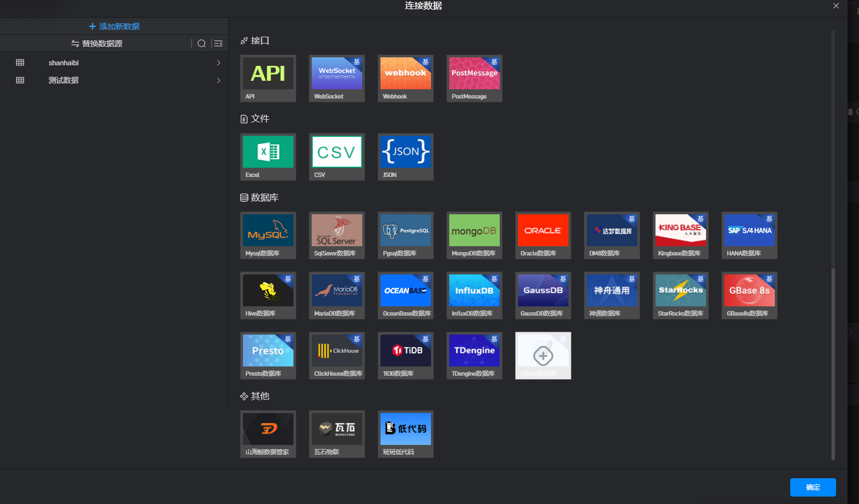Choose the TiDB database tile

tap(406, 356)
